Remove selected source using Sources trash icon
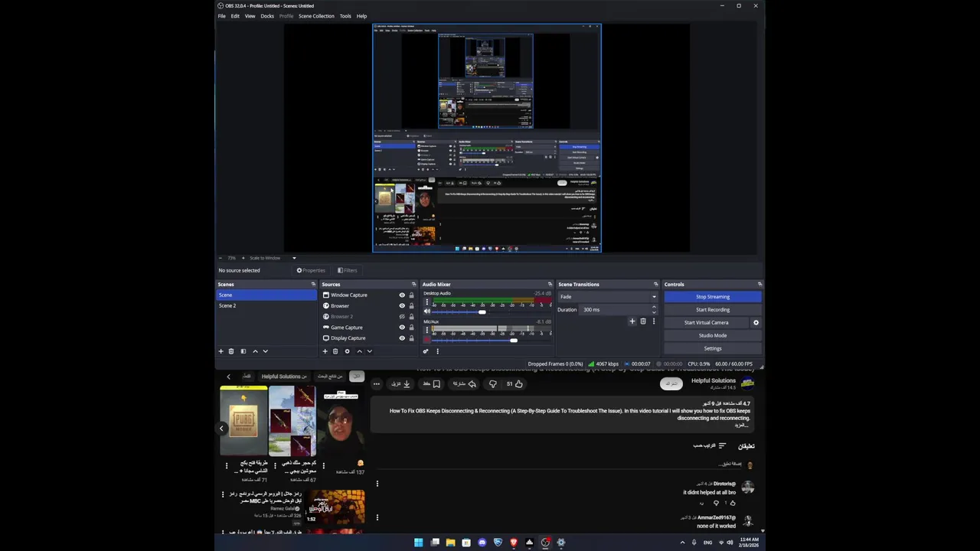 click(335, 351)
